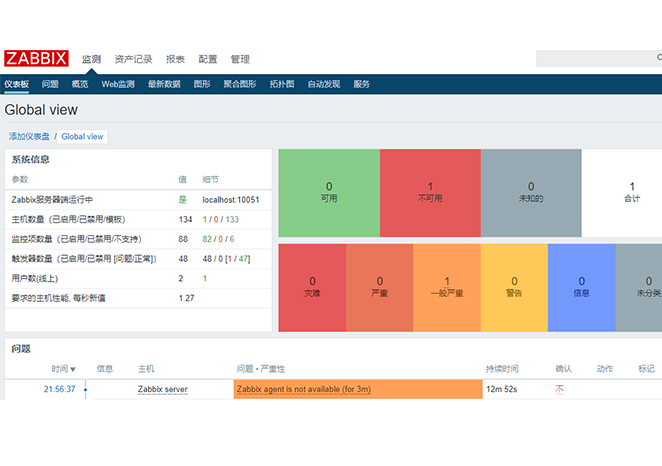Click the Global view breadcrumb

pos(82,136)
